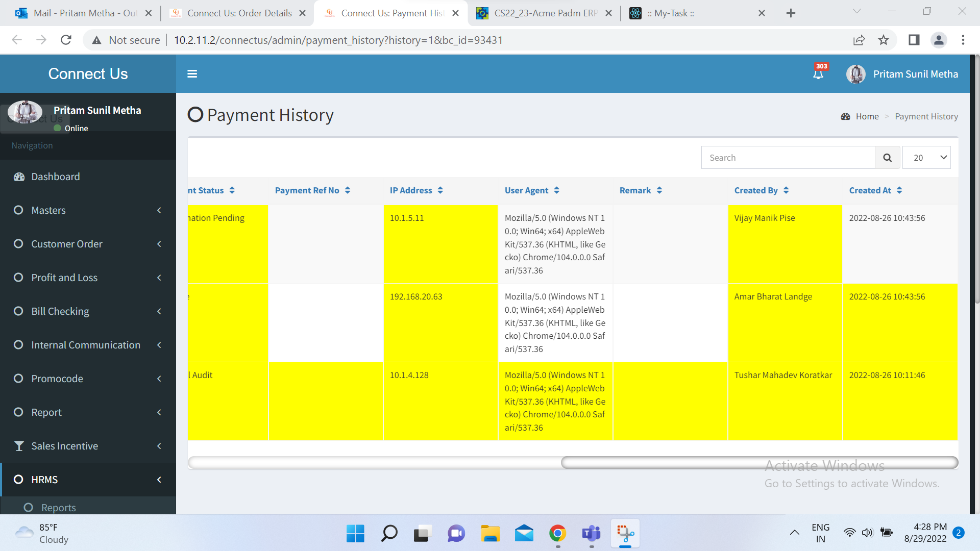Select Tushar Mahadev Koratkar cell
The image size is (980, 551).
tap(785, 402)
